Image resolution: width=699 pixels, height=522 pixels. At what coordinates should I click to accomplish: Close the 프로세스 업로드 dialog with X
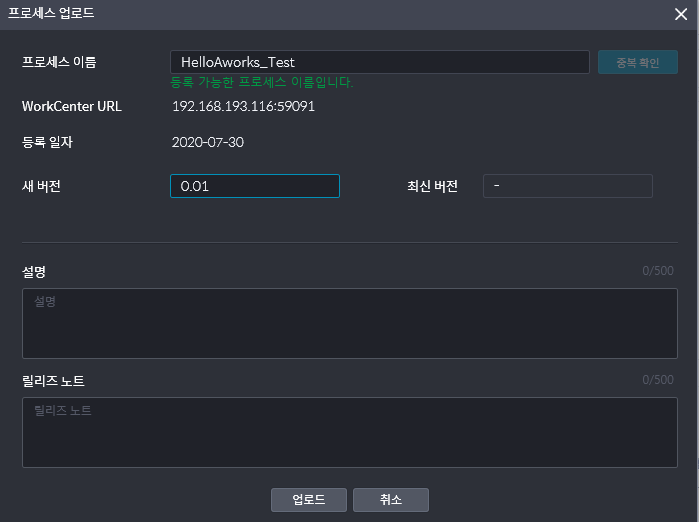[x=681, y=14]
